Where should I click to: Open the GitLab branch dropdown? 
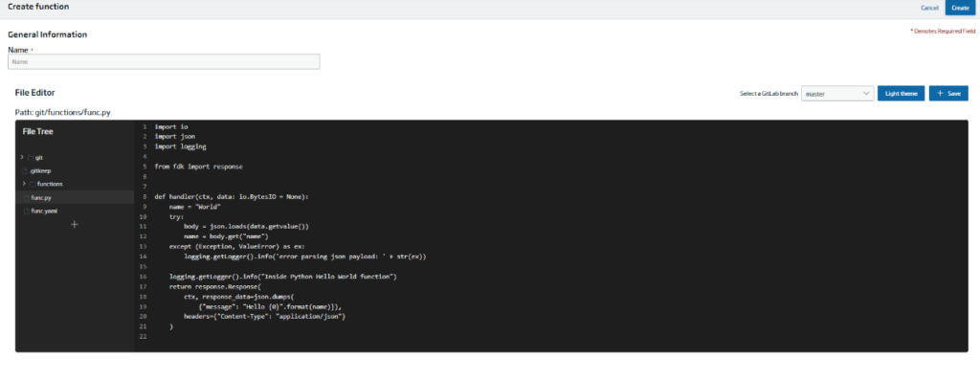pyautogui.click(x=836, y=93)
